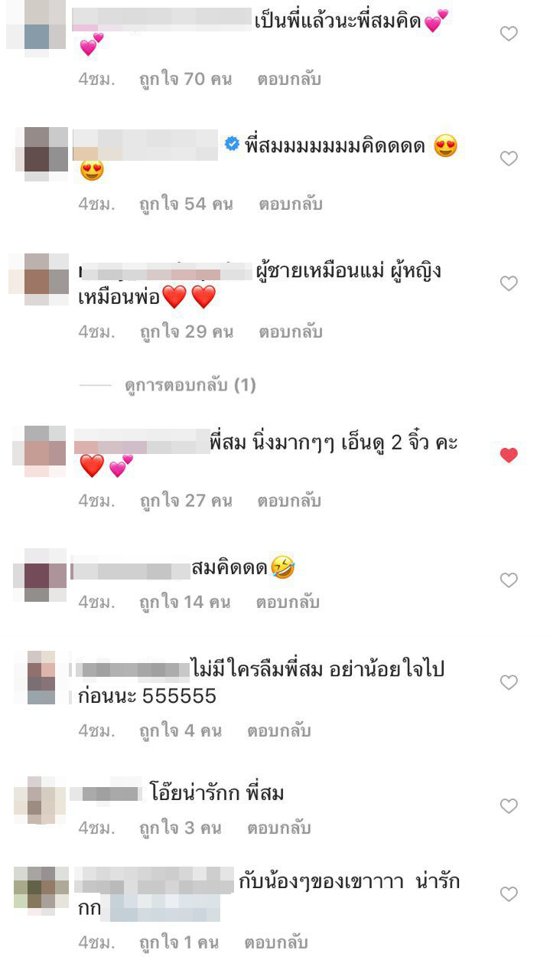Open likes list ถูกใจ 27 คน
Viewport: 550px width, 980px height.
click(x=185, y=501)
